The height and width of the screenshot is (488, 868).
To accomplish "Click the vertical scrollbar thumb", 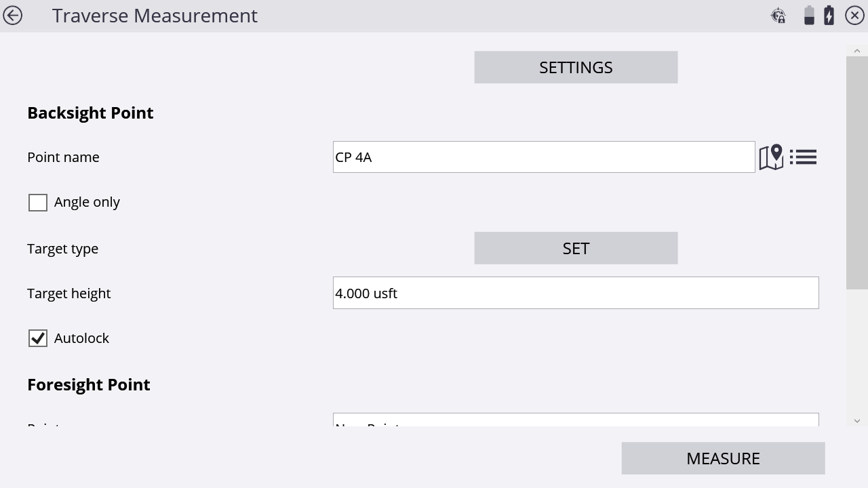I will point(857,173).
